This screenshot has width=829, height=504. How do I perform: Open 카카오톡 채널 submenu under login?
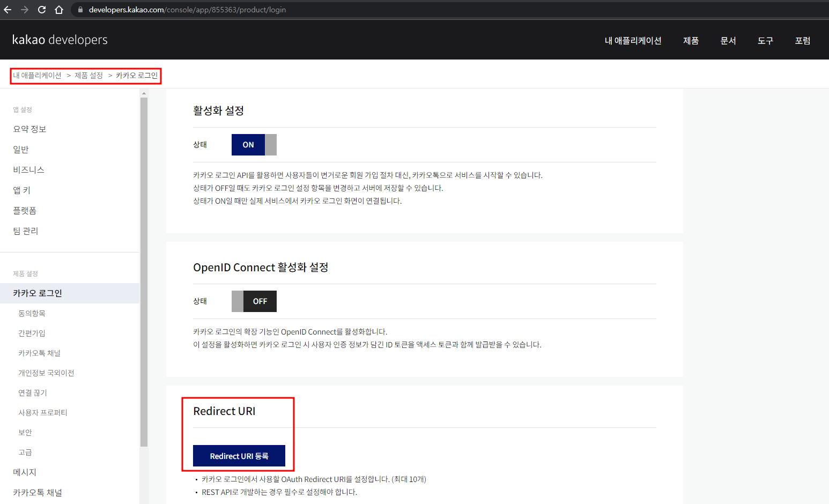pyautogui.click(x=39, y=353)
